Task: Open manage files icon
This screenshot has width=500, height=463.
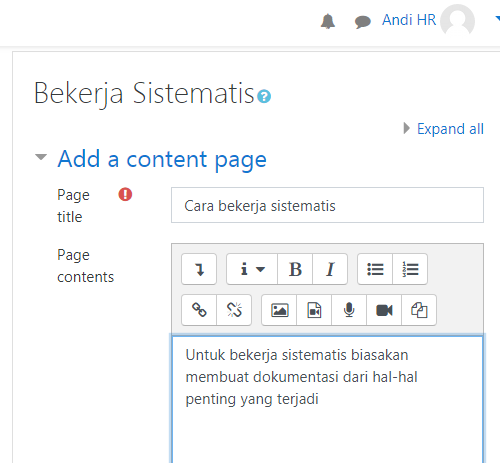Action: (419, 310)
